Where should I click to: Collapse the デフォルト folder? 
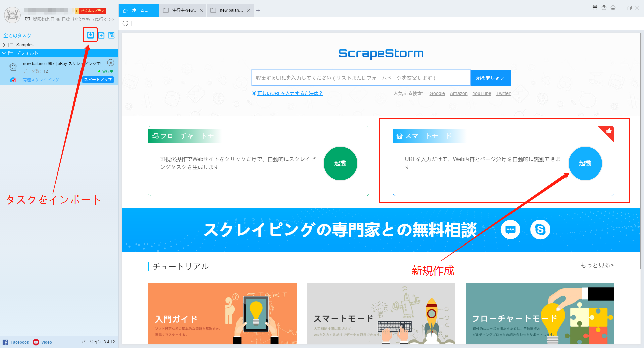coord(4,53)
